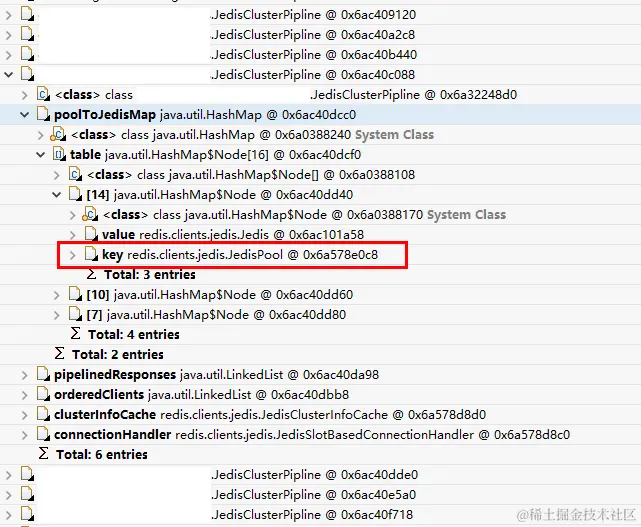Image resolution: width=641 pixels, height=527 pixels.
Task: Expand the [7] HashMap$Node entry
Action: pyautogui.click(x=57, y=315)
